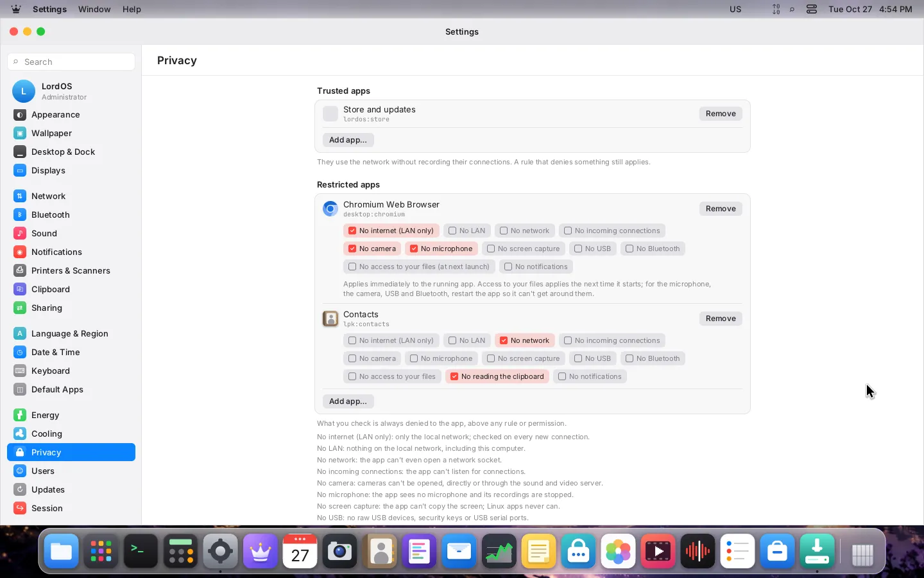The height and width of the screenshot is (578, 924).
Task: Open the Calendar app in the dock
Action: click(300, 551)
